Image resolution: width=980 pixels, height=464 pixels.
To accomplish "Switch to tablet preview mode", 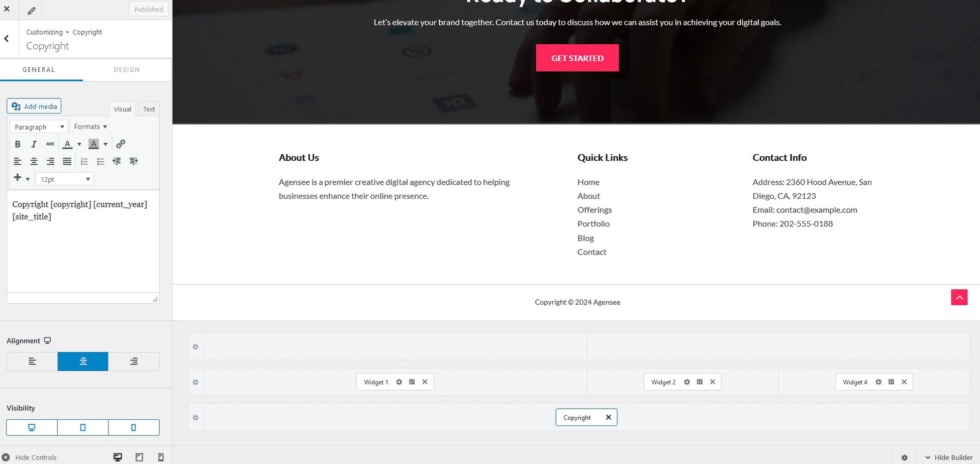I will (x=139, y=457).
